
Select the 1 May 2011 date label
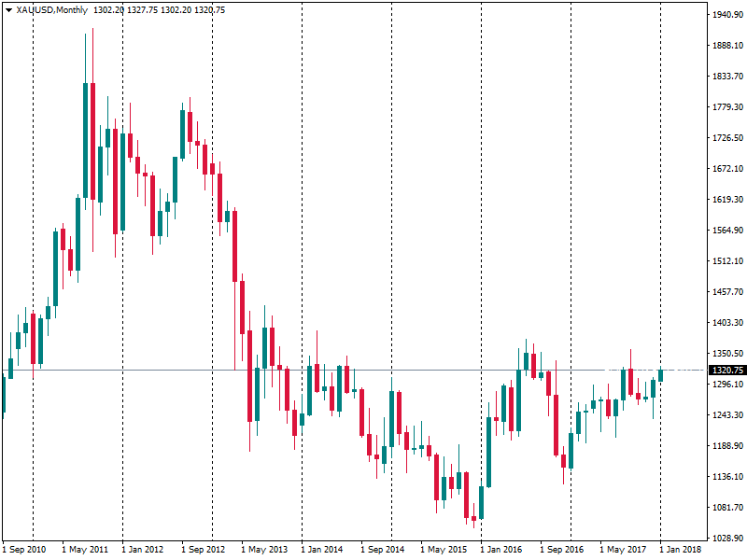(x=85, y=550)
